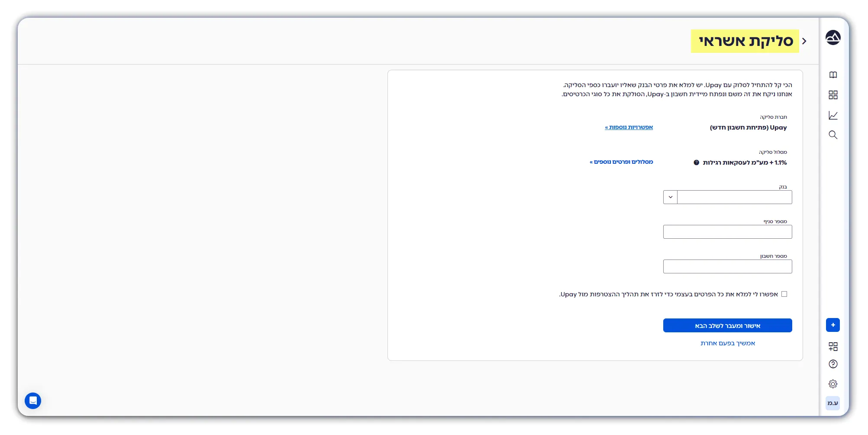This screenshot has width=868, height=435.
Task: Expand the bank (בנק) dropdown arrow
Action: (670, 197)
